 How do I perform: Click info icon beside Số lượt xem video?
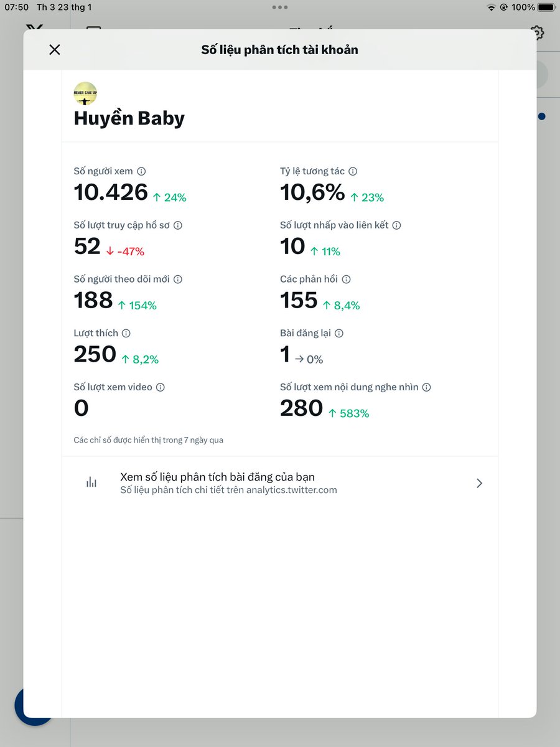[161, 387]
